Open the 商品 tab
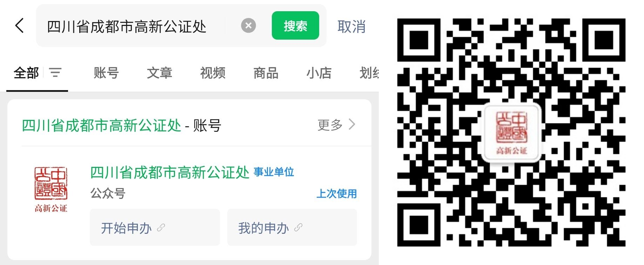644x265 pixels. pos(266,73)
